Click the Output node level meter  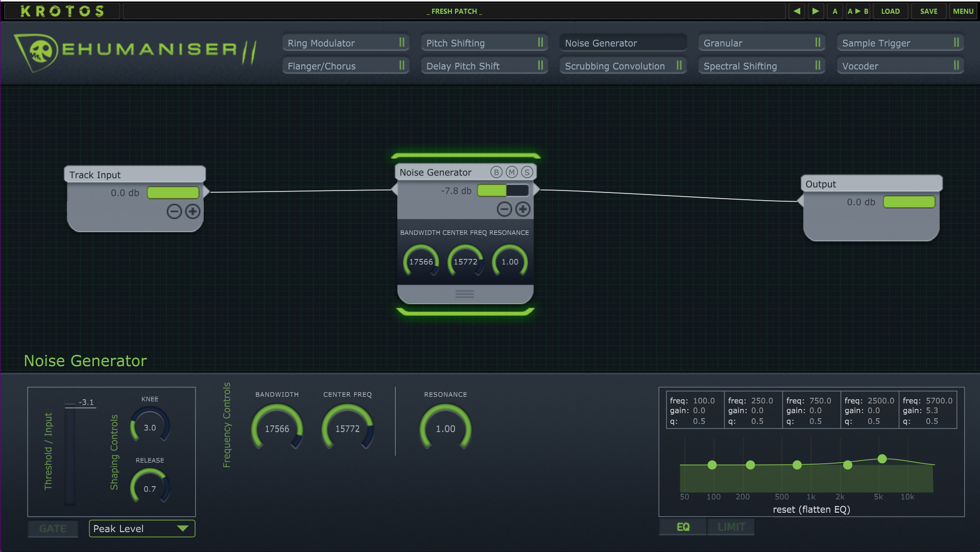click(x=909, y=202)
